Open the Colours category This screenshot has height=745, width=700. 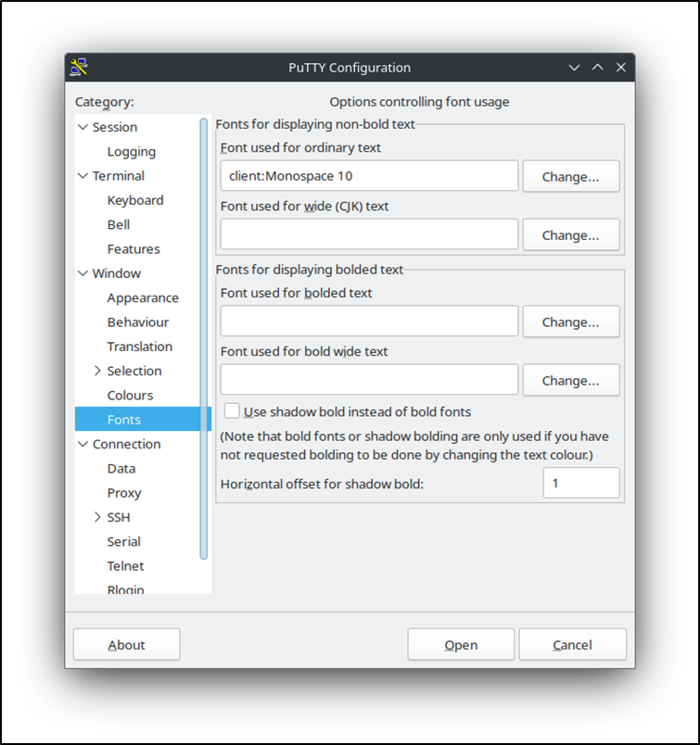coord(130,396)
